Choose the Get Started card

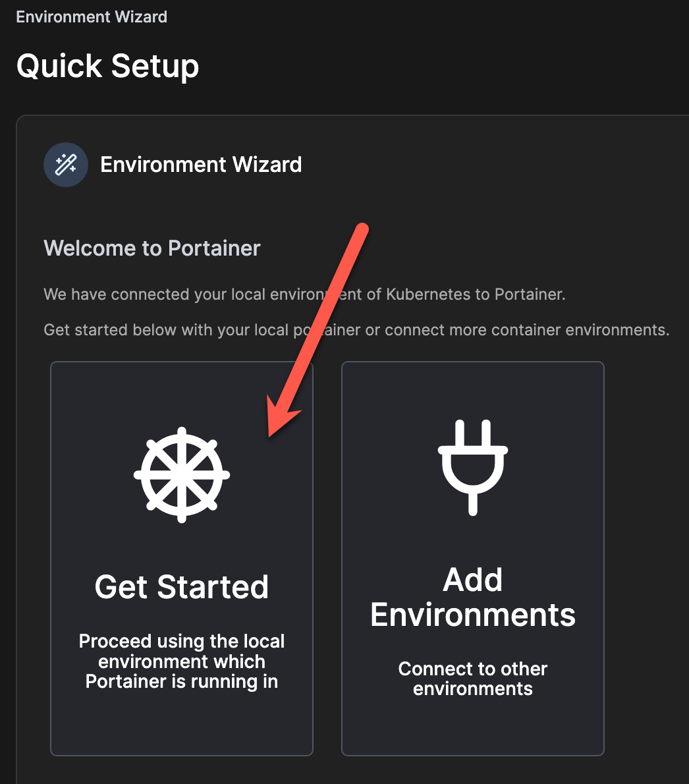click(182, 557)
